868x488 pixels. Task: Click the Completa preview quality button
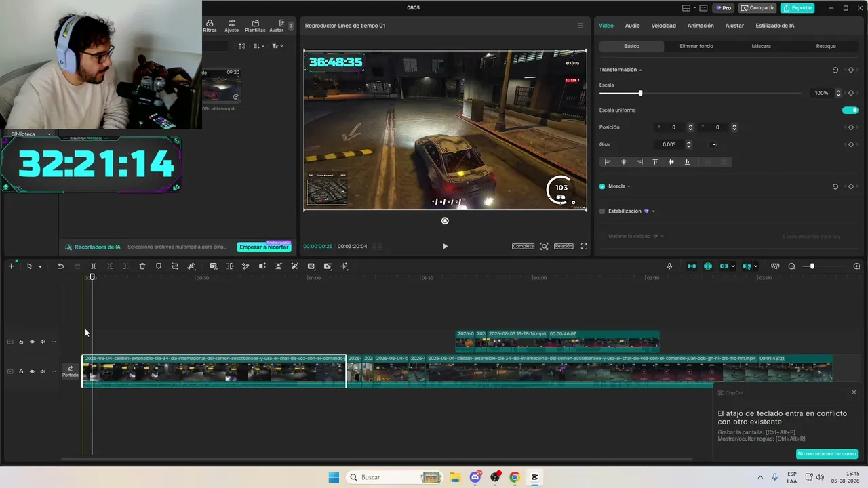click(x=523, y=247)
